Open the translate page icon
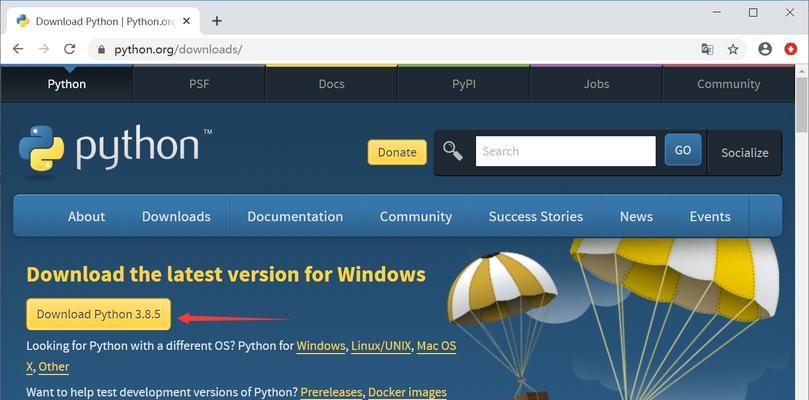Screen dimensions: 809x400 (707, 49)
